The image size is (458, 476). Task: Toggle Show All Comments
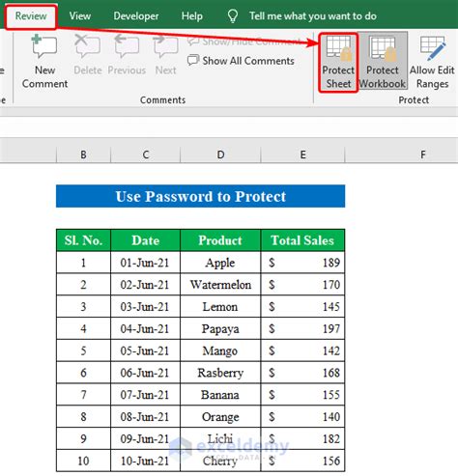click(x=241, y=61)
